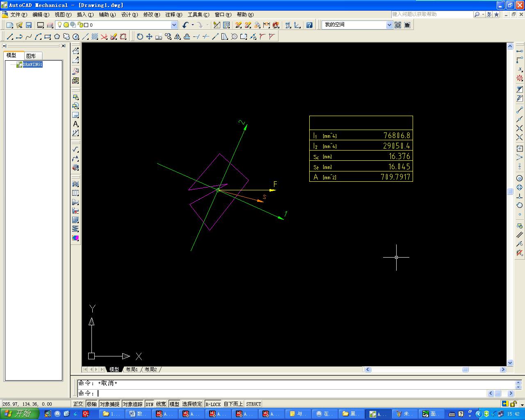Toggle 模型 status bar button
The height and width of the screenshot is (420, 525).
coord(174,404)
